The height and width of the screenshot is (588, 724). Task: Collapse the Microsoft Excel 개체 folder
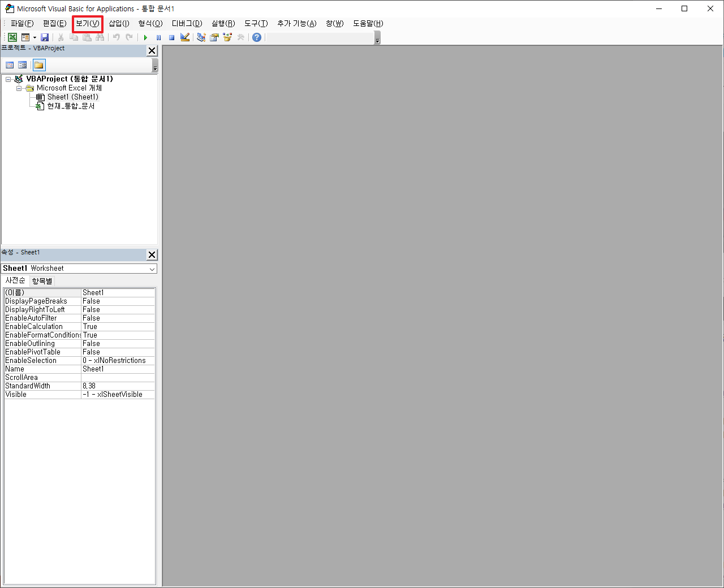(x=19, y=88)
